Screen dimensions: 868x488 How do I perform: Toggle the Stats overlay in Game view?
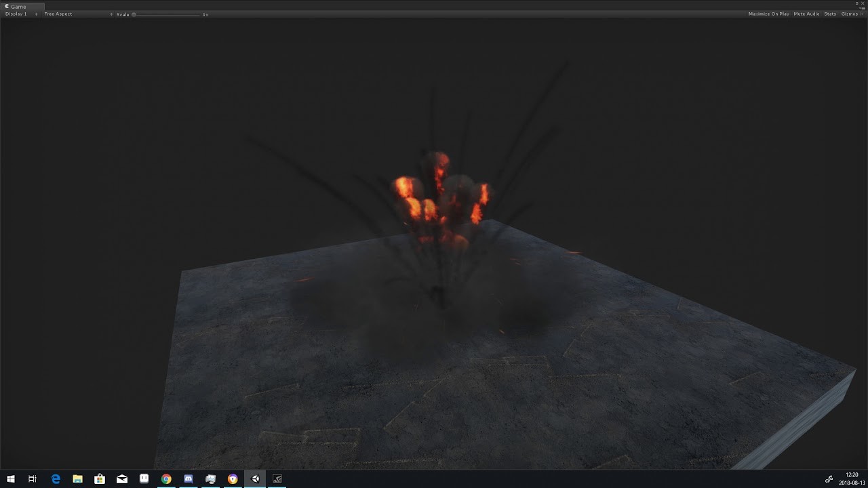pyautogui.click(x=829, y=14)
